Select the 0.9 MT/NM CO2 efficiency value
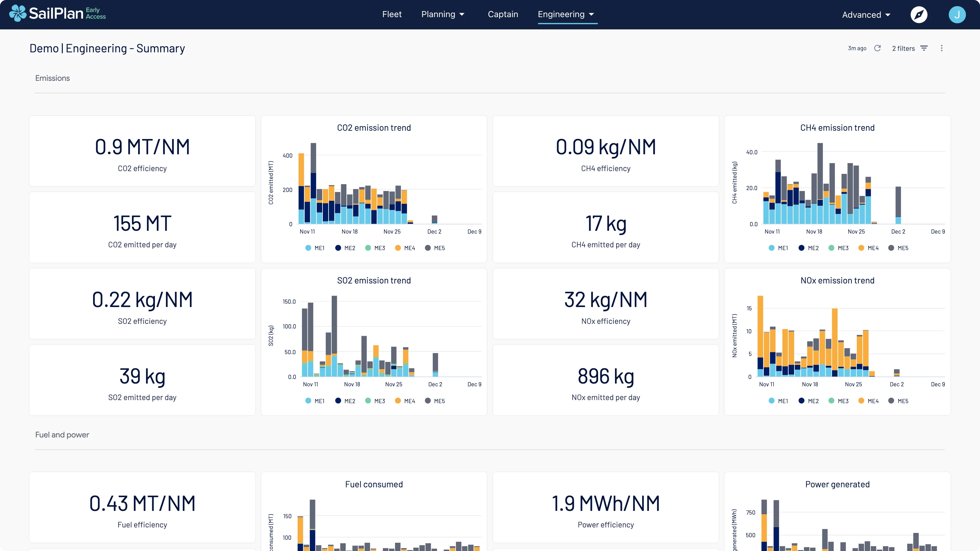The height and width of the screenshot is (551, 980). tap(142, 147)
